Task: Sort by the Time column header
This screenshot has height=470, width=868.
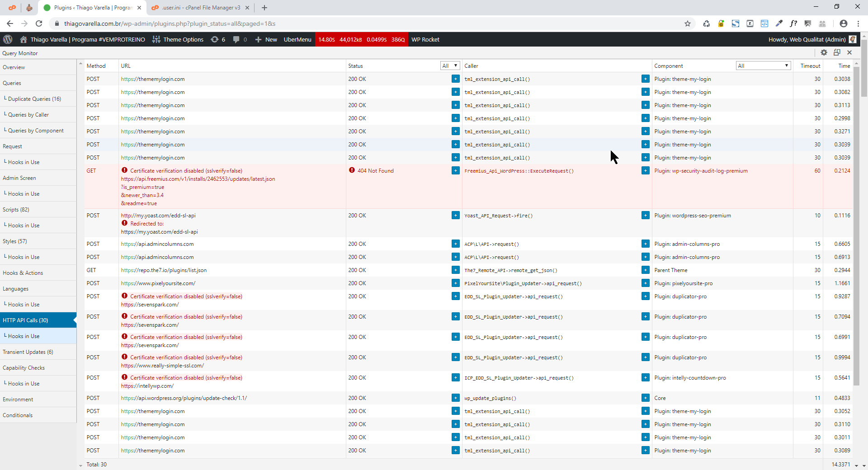Action: point(844,66)
